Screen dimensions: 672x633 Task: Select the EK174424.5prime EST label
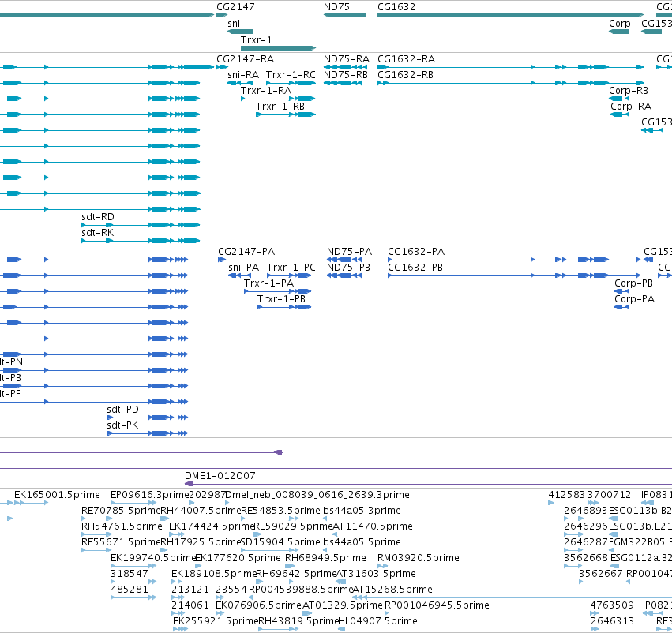tap(212, 526)
